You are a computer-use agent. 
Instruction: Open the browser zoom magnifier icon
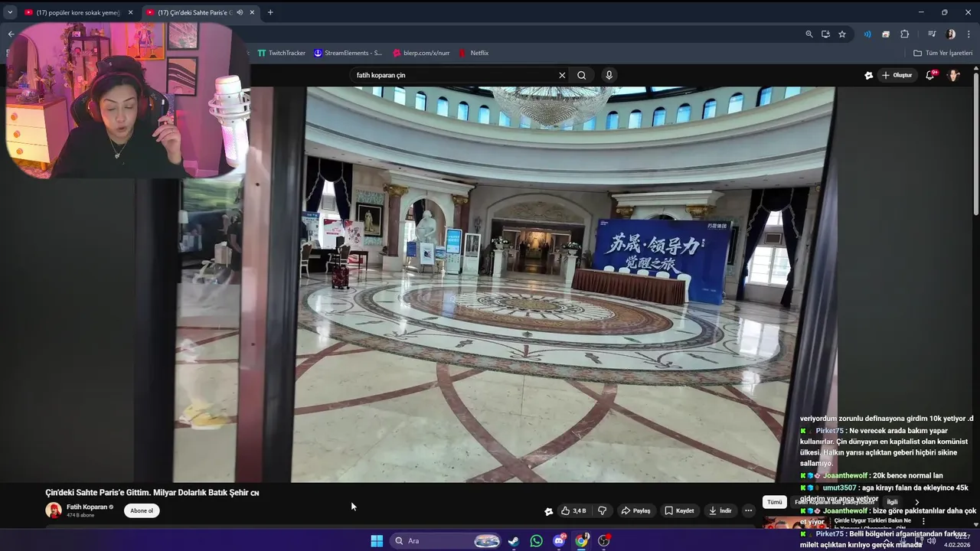point(809,34)
